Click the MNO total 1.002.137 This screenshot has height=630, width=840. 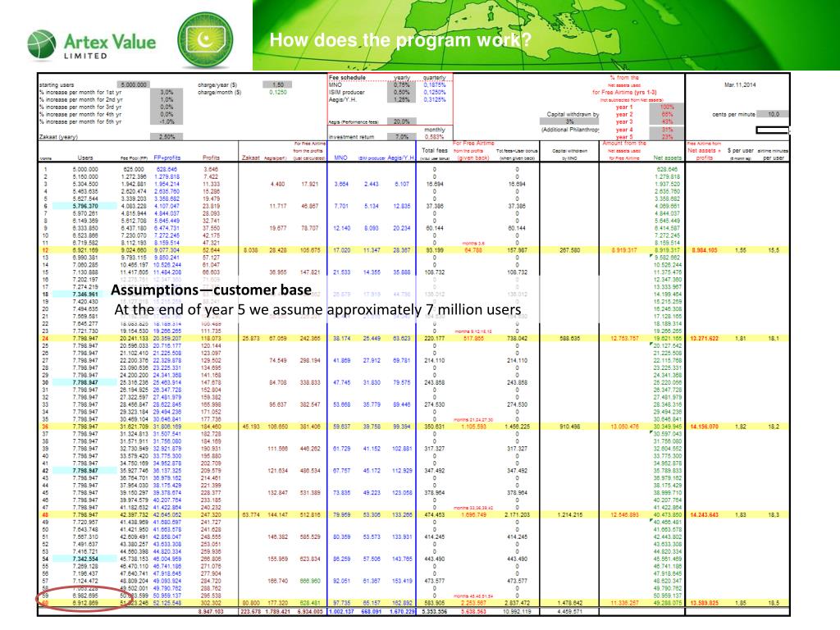click(x=340, y=611)
